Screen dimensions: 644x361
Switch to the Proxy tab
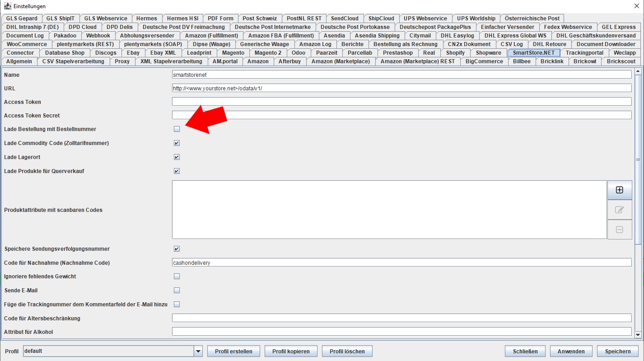coord(122,61)
